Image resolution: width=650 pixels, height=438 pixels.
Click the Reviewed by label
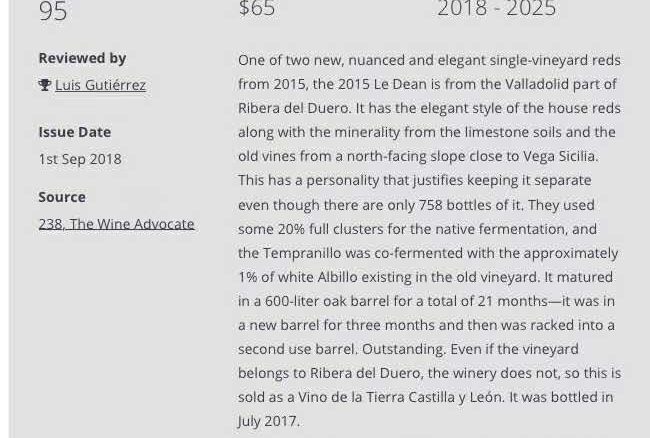point(82,58)
